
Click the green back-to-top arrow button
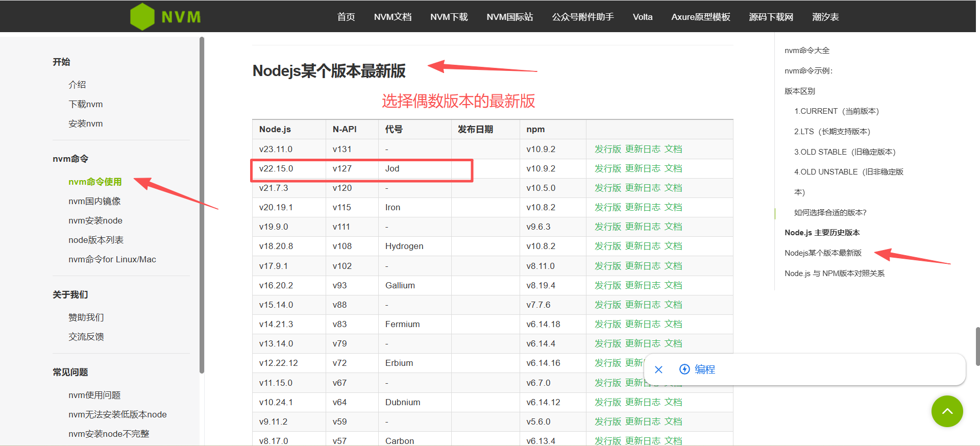947,411
